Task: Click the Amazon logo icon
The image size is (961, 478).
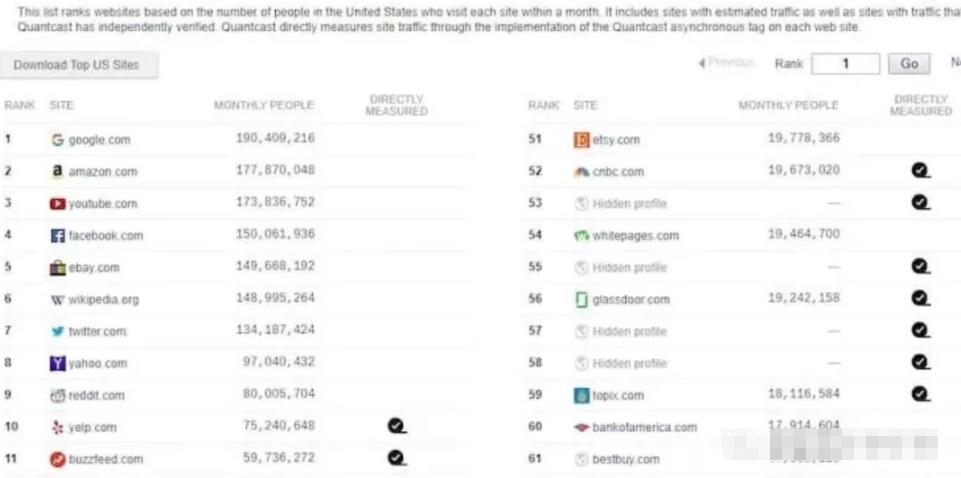Action: [x=58, y=172]
